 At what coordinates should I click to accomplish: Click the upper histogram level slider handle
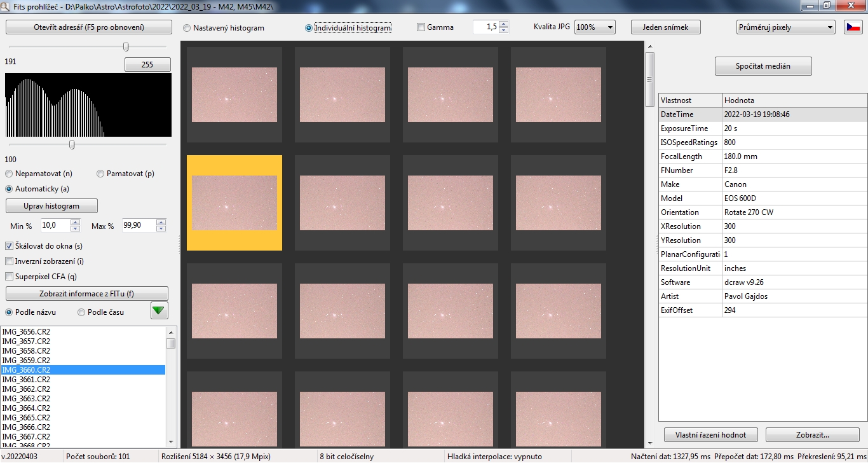click(x=126, y=46)
